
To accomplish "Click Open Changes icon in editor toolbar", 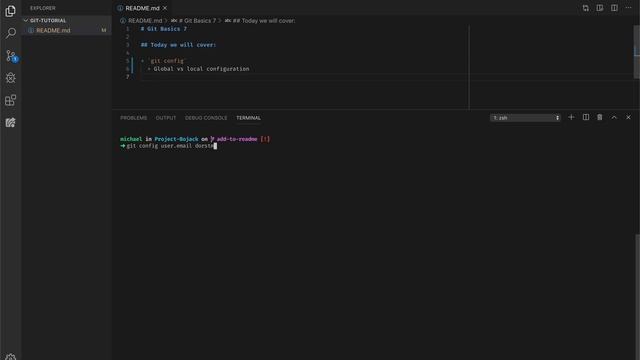I will click(585, 8).
